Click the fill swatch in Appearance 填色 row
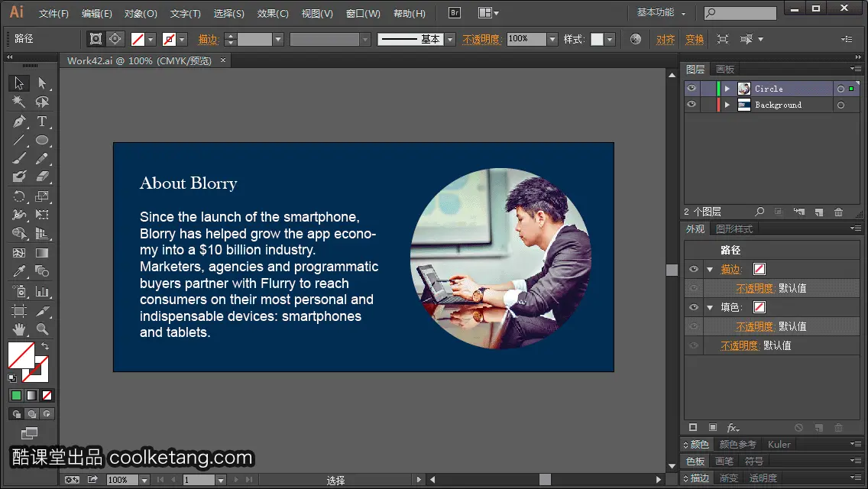 pos(759,307)
